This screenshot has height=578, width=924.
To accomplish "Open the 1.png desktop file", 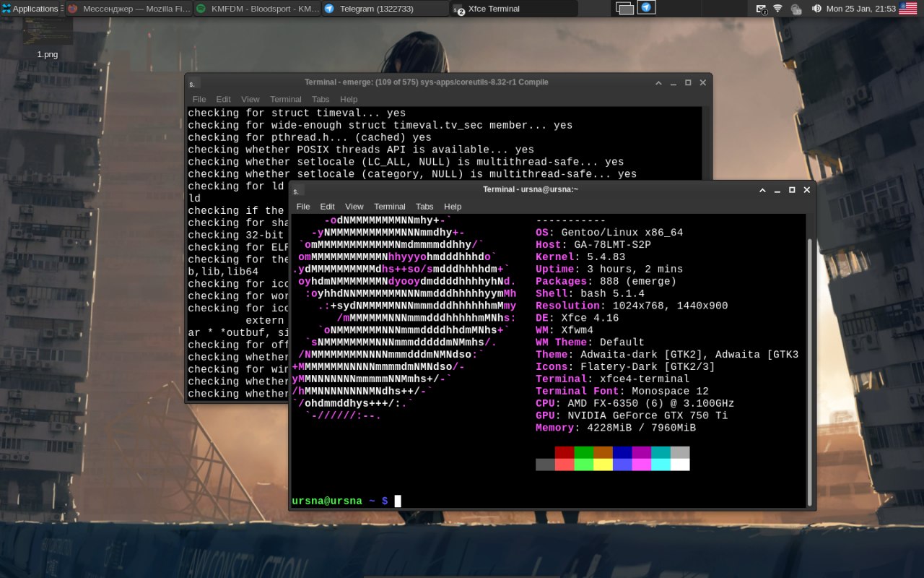I will pos(48,40).
